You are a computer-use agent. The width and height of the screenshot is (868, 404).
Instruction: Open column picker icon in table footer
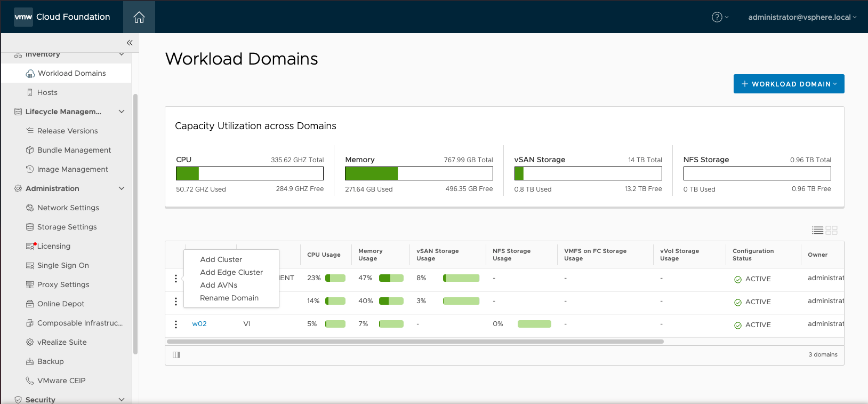(176, 355)
